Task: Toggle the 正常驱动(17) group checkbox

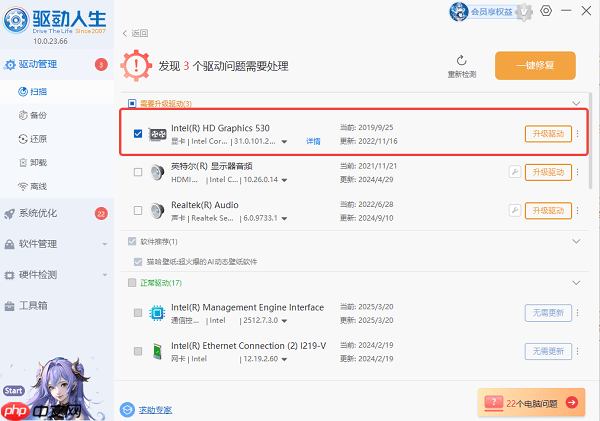Action: [132, 282]
